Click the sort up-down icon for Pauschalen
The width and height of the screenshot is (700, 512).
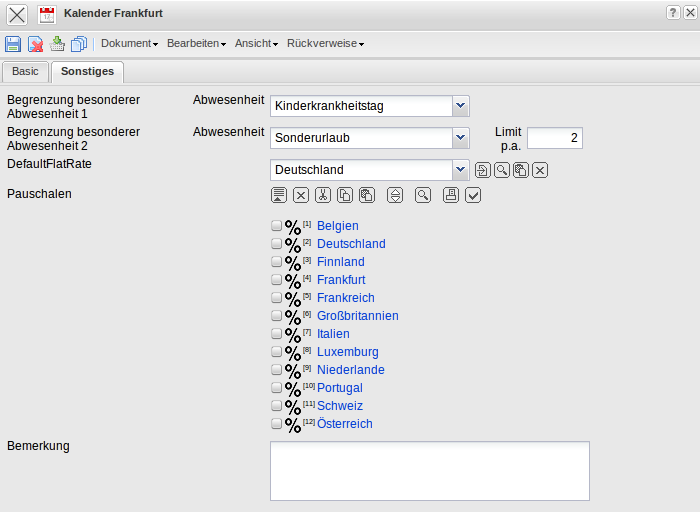coord(395,195)
